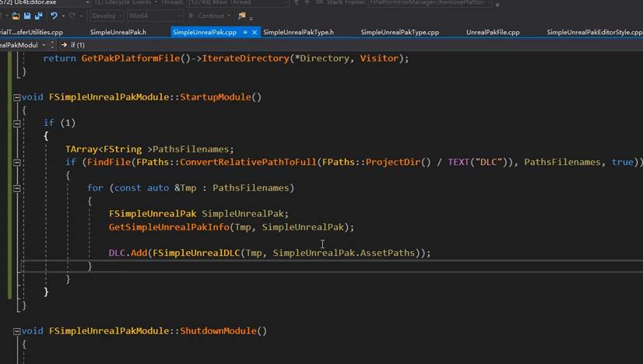643x364 pixels.
Task: Click on SimpleUnrealPak.AssetPaths argument
Action: pos(343,253)
